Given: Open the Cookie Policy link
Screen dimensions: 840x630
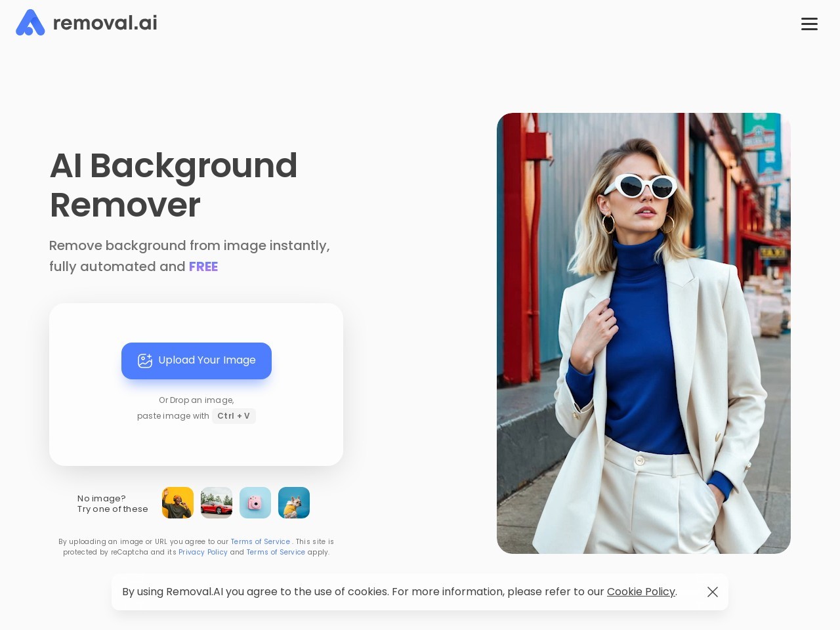Looking at the screenshot, I should (x=640, y=592).
